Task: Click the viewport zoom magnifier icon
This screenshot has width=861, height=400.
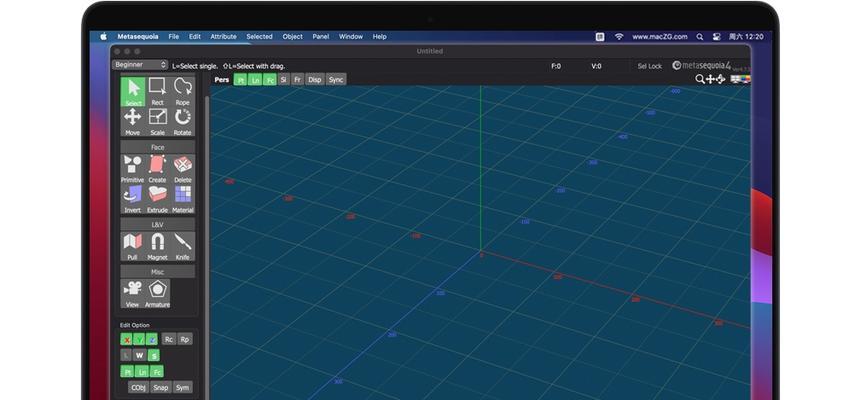Action: (x=700, y=79)
